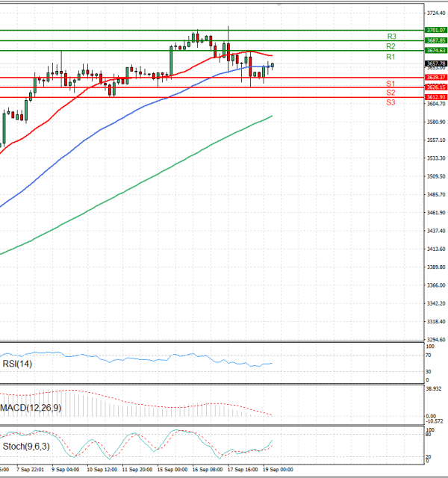Click the 3580.90 price scale value
448x478 pixels.
pyautogui.click(x=436, y=122)
